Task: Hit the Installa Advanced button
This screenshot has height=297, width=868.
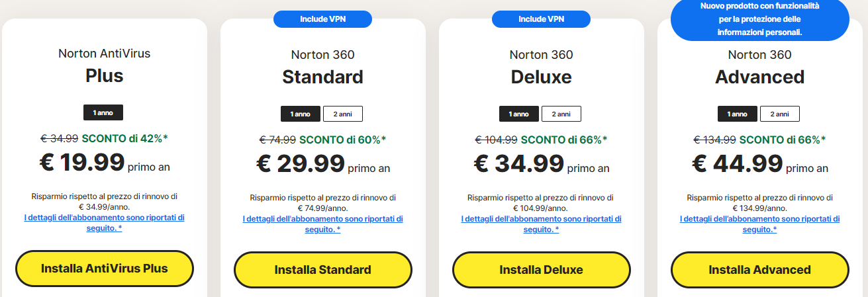Action: (759, 270)
